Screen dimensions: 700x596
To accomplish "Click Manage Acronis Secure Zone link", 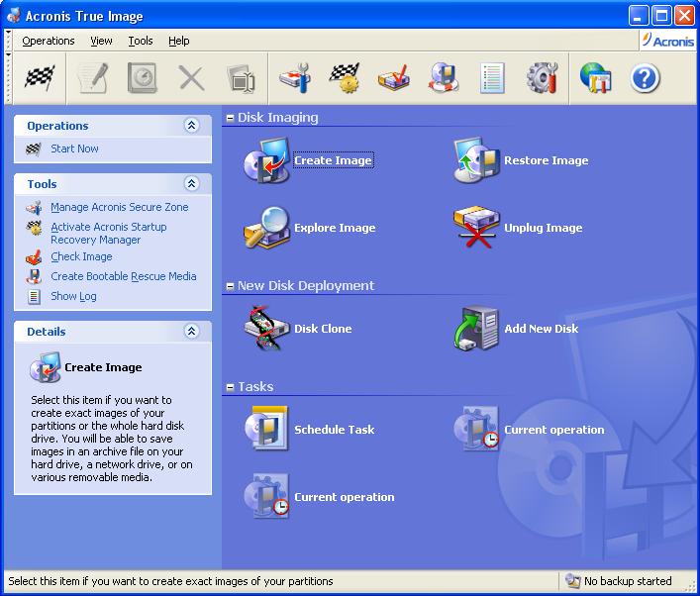I will point(120,207).
